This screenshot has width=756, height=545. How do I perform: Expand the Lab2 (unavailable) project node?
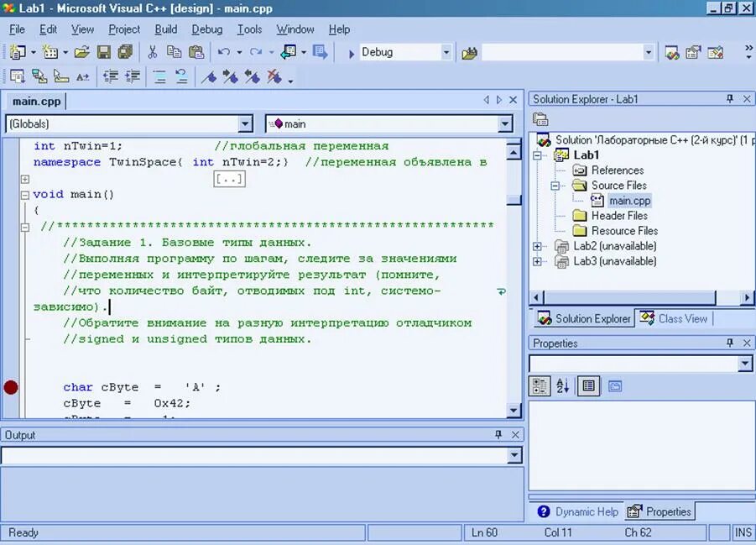537,246
